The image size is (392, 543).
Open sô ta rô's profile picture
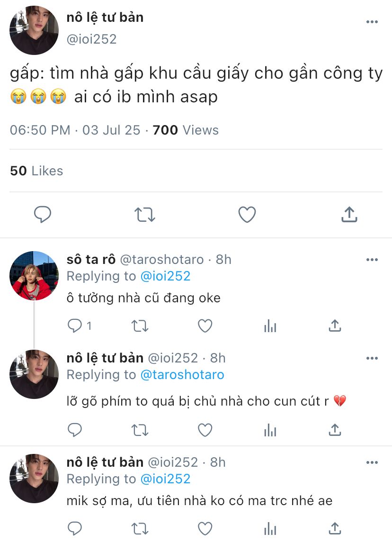point(34,276)
